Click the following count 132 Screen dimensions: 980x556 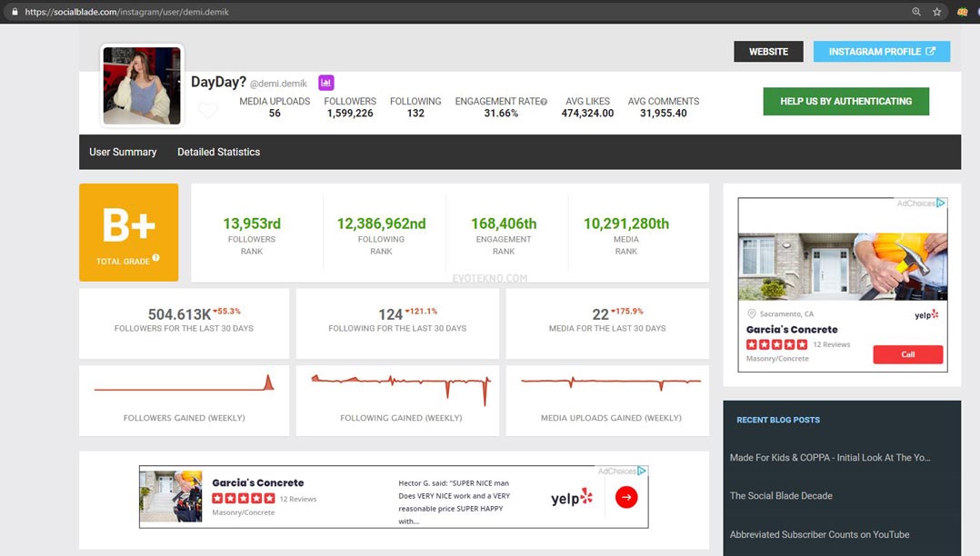point(415,113)
